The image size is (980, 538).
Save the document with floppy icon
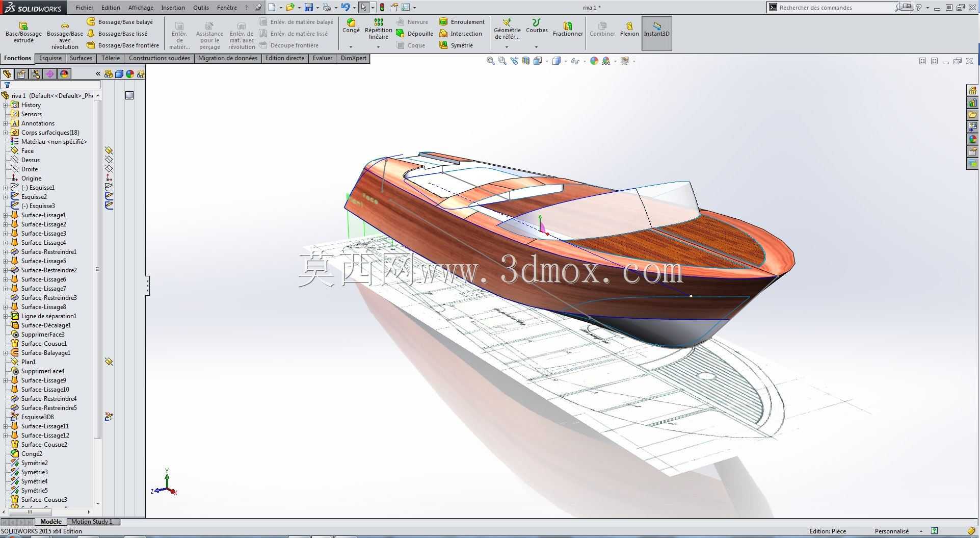pos(309,7)
